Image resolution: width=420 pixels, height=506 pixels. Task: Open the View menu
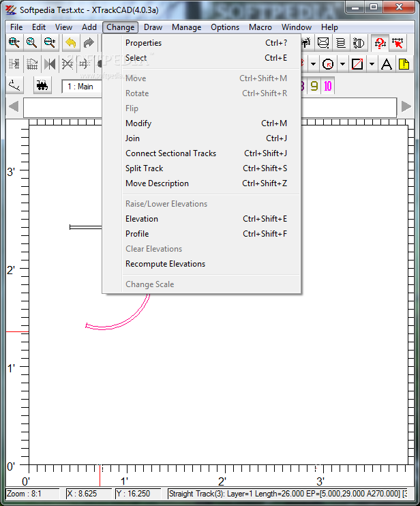pos(63,27)
